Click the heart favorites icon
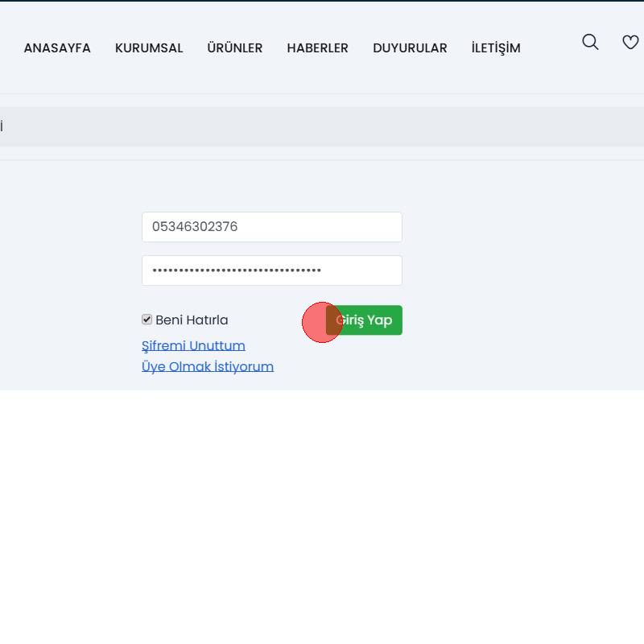Viewport: 644px width, 644px height. pyautogui.click(x=630, y=43)
